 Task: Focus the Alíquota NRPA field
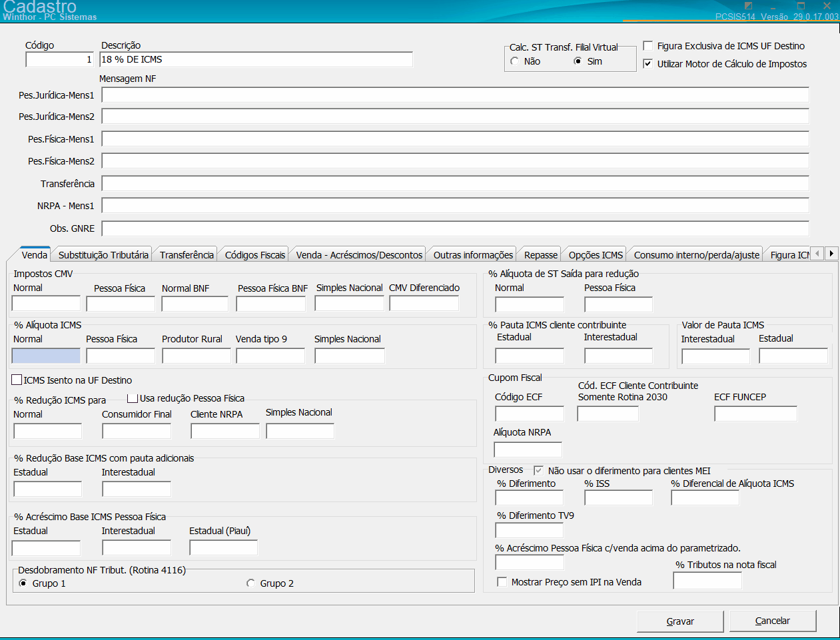pos(528,449)
